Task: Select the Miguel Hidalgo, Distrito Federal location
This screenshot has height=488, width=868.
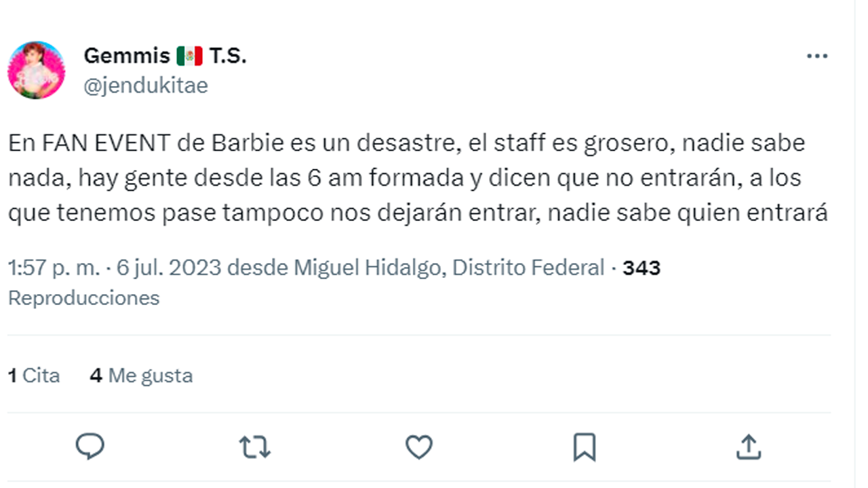Action: click(x=448, y=268)
